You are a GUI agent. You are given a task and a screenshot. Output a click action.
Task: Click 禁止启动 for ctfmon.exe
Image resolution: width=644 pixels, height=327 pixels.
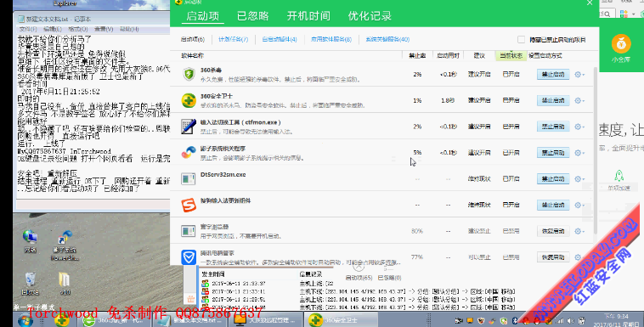[x=553, y=127]
